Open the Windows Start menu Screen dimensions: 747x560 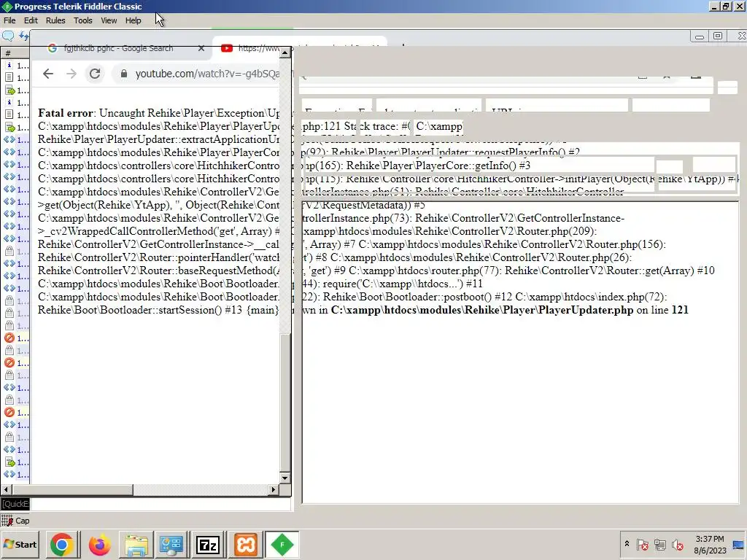(20, 544)
